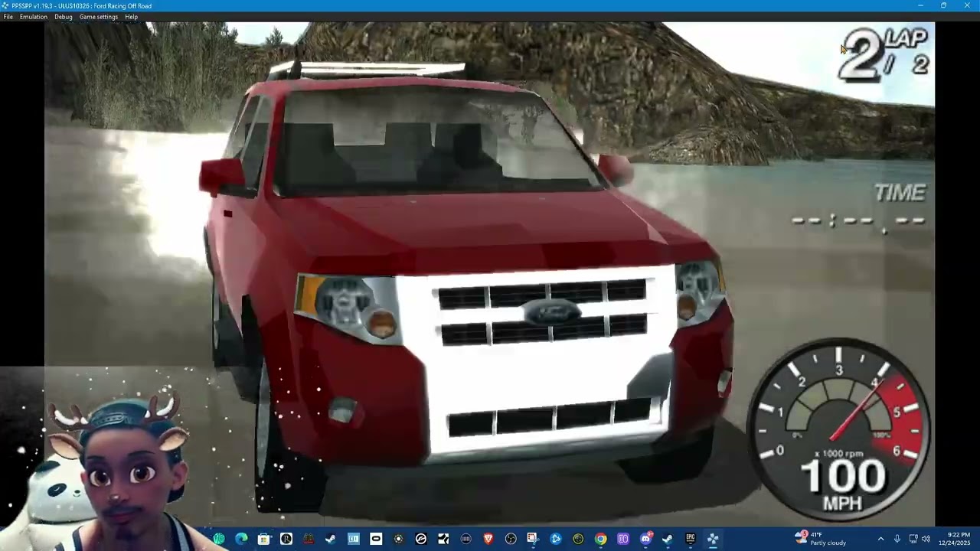The width and height of the screenshot is (980, 551).
Task: Open Brave browser from the taskbar
Action: (x=488, y=539)
